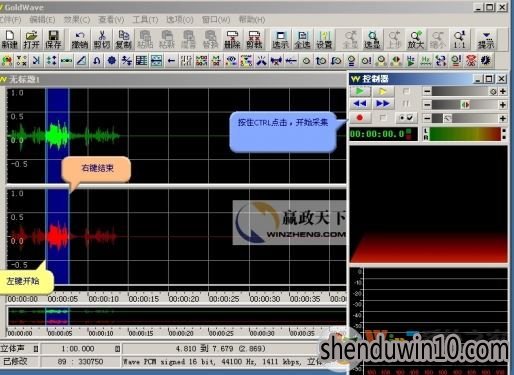
Task: Click the L/R level meter
Action: point(465,134)
